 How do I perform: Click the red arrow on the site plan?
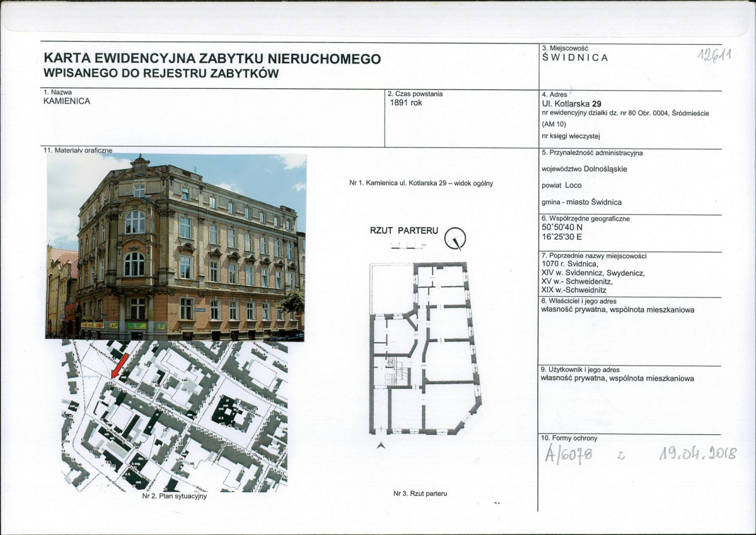point(119,365)
